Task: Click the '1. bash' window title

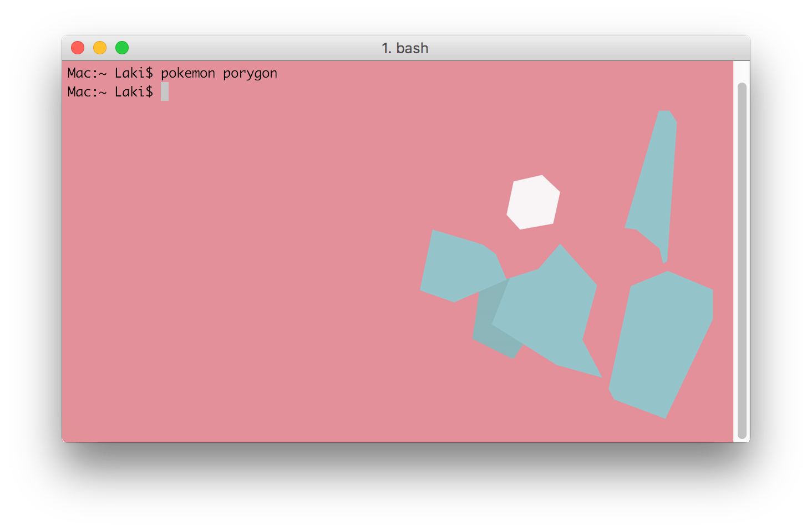Action: pyautogui.click(x=405, y=48)
